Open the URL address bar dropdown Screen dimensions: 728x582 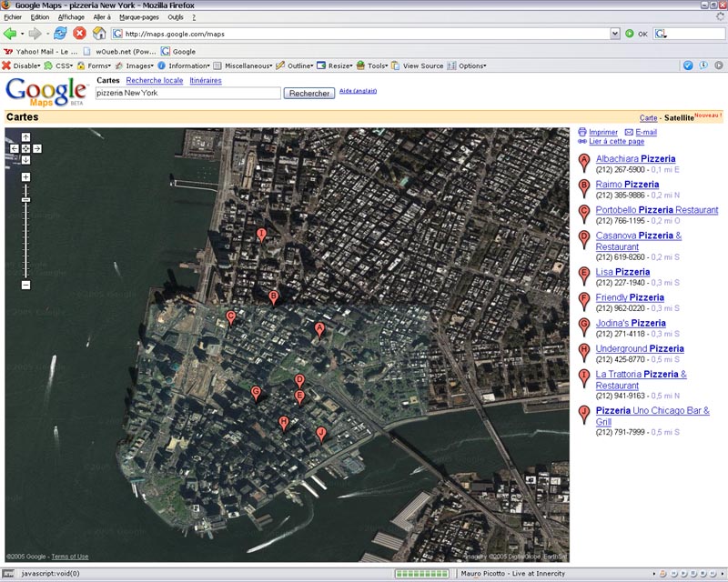(x=614, y=34)
